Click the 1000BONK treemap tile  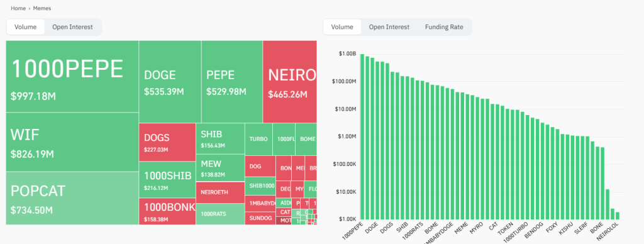(x=167, y=211)
